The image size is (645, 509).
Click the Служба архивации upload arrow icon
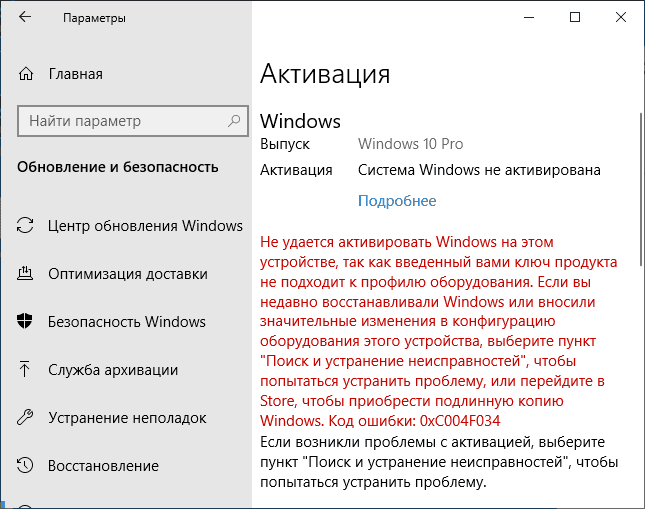click(25, 369)
